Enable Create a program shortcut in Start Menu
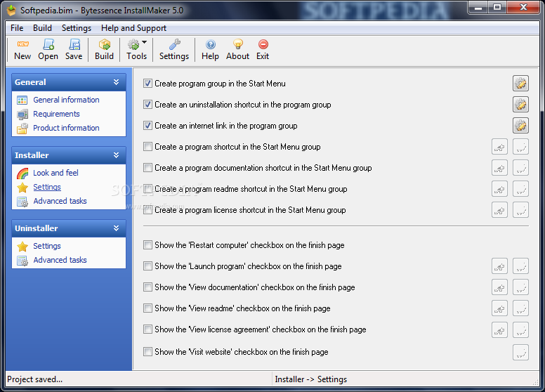Screen dimensions: 545x392 (147, 147)
